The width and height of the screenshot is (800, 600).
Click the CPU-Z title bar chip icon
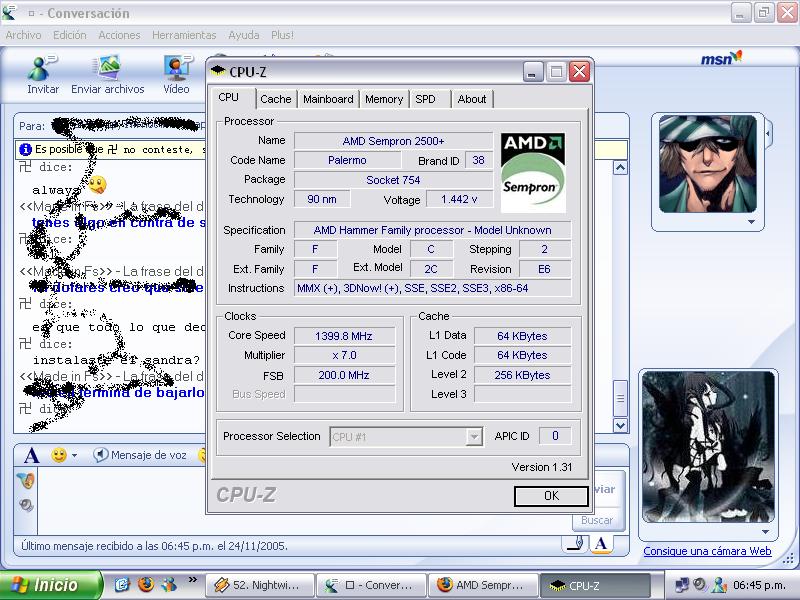click(x=218, y=71)
